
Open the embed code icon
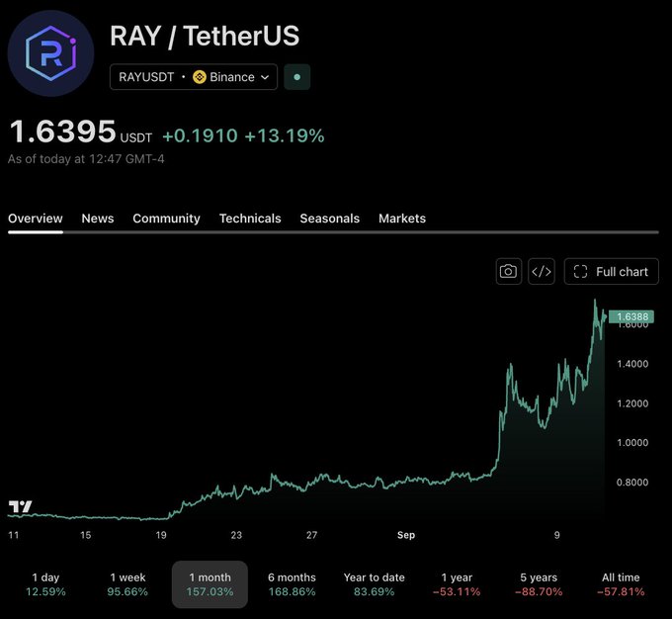point(542,272)
